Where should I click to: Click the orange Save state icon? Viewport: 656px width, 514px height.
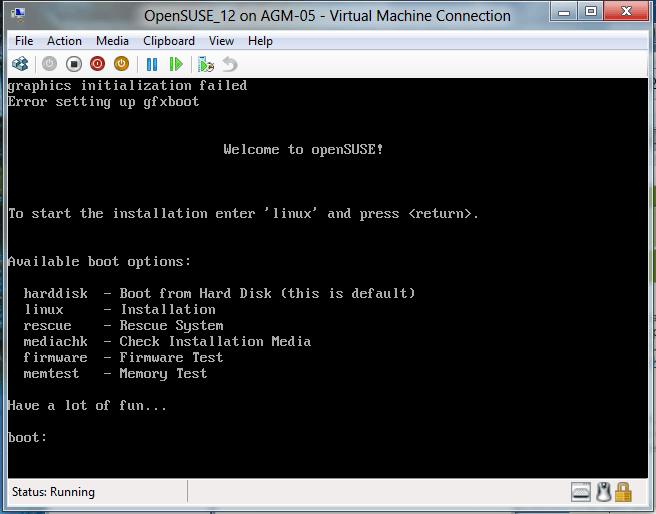tap(121, 64)
